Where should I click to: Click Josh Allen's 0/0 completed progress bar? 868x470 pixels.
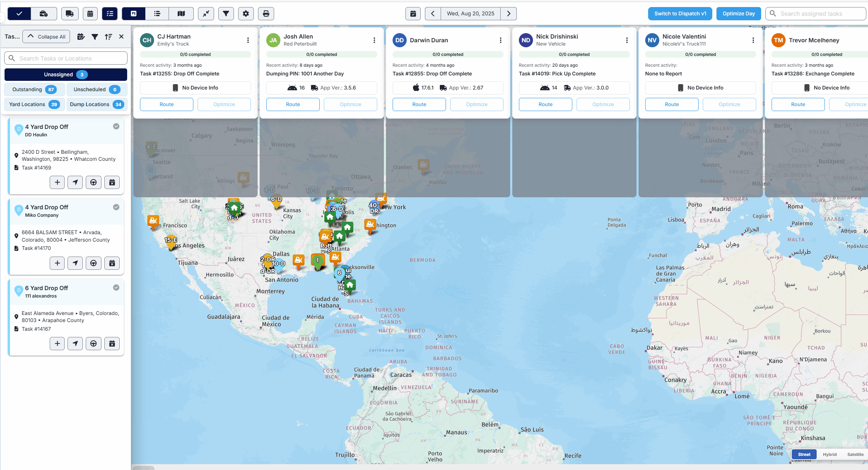[322, 54]
